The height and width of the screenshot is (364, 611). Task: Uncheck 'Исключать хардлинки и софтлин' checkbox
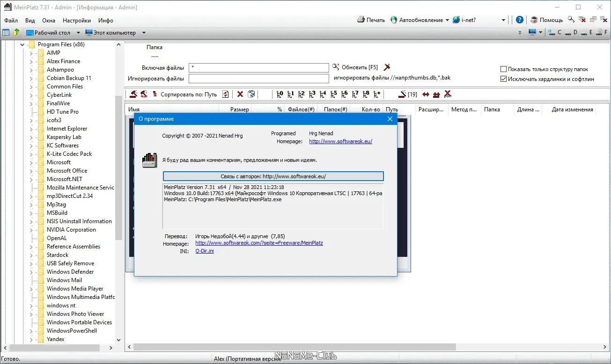(504, 79)
